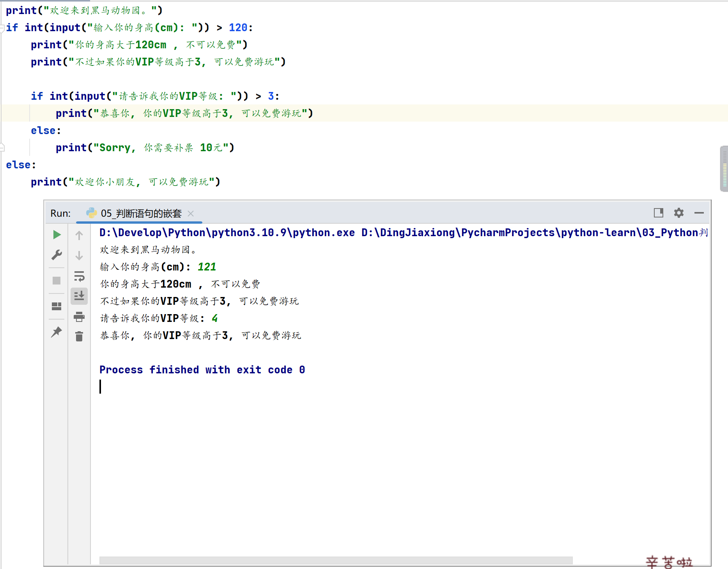
Task: Toggle soft-wrap in the console
Action: coord(79,276)
